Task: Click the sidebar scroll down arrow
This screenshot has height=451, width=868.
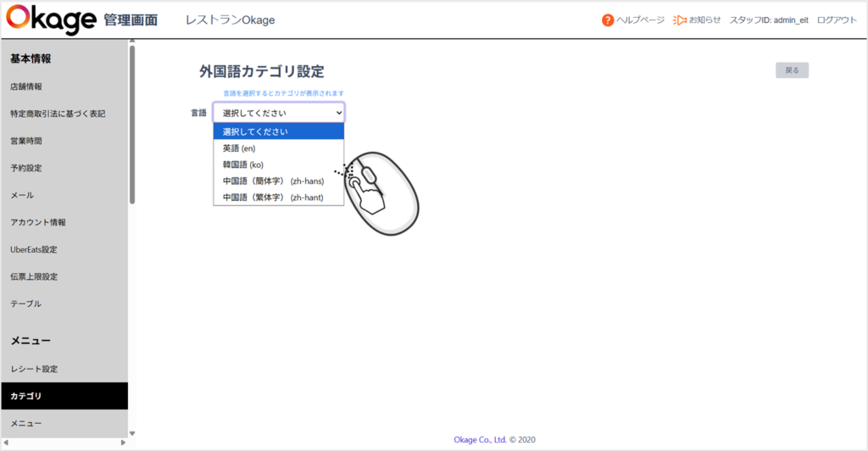Action: 132,432
